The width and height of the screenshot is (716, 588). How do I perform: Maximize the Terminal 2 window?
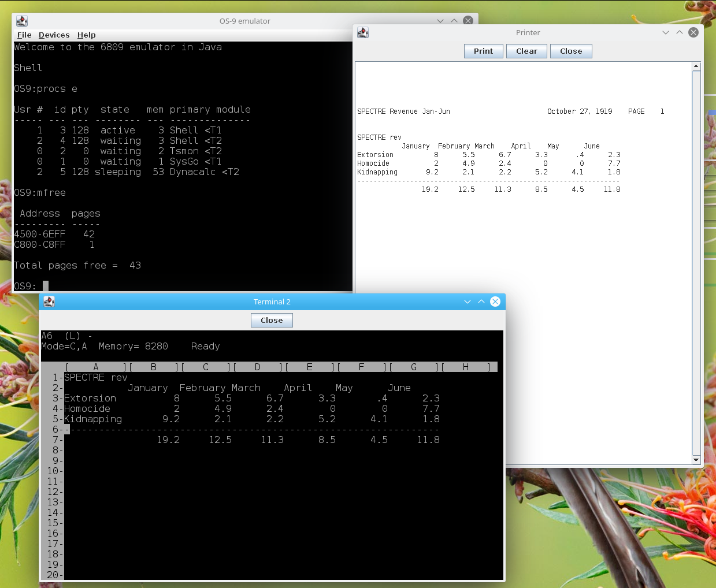tap(481, 302)
